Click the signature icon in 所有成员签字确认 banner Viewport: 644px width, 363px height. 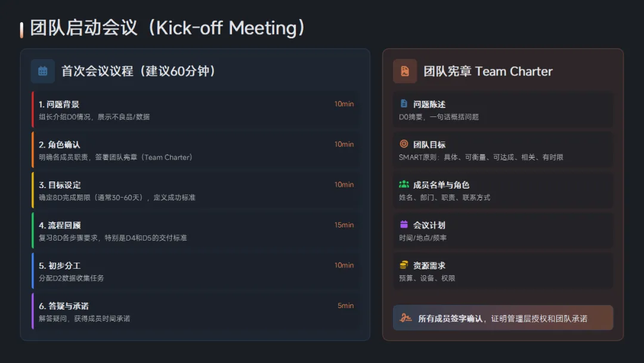pos(406,318)
